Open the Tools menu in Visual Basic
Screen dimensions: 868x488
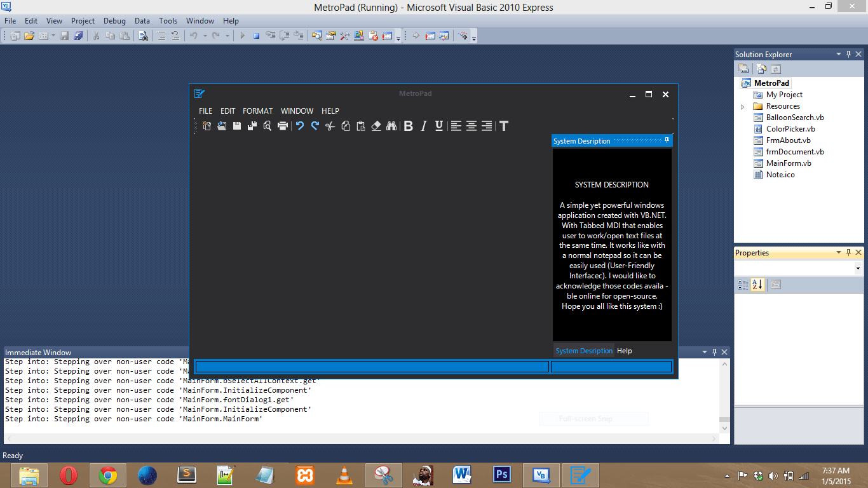[x=168, y=21]
